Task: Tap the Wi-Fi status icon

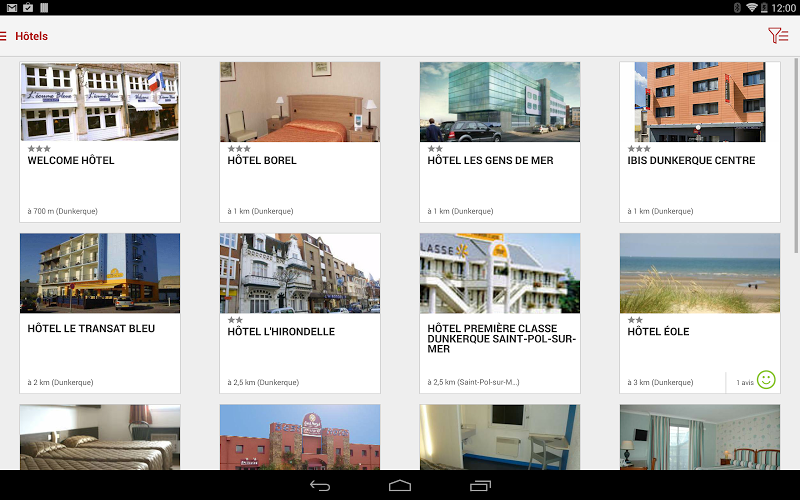Action: pyautogui.click(x=751, y=7)
